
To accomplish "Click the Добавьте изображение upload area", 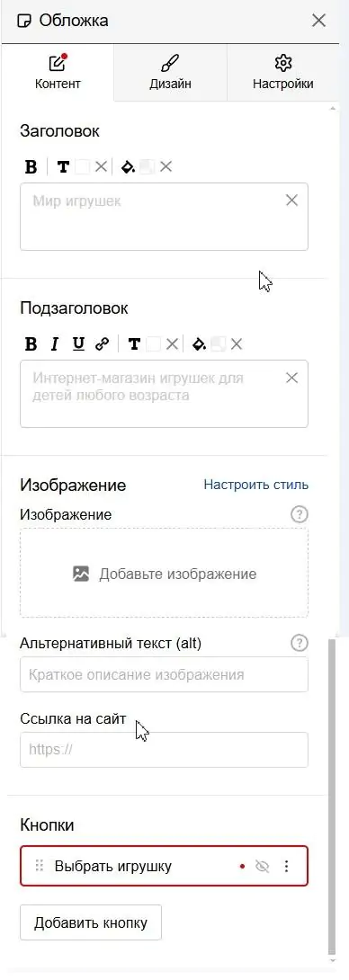I will click(164, 574).
